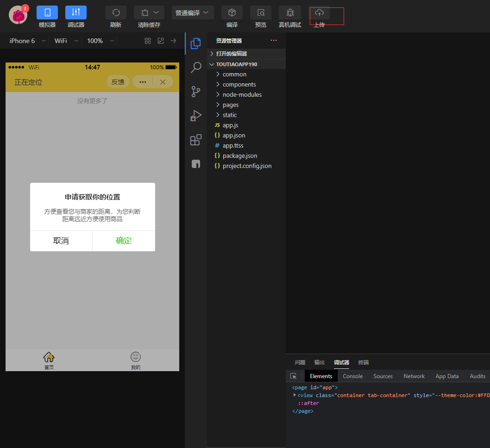The image size is (490, 448).
Task: Open the user avatar profile
Action: click(18, 15)
